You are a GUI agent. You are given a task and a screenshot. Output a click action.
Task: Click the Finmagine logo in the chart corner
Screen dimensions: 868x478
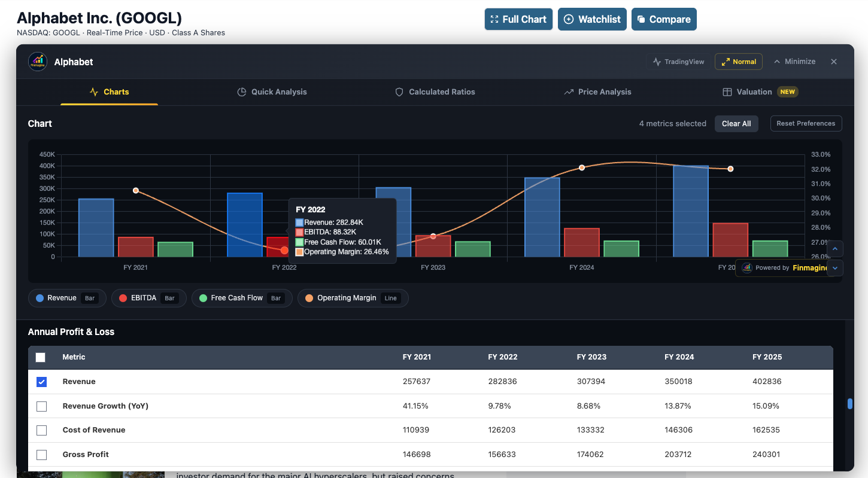(746, 268)
